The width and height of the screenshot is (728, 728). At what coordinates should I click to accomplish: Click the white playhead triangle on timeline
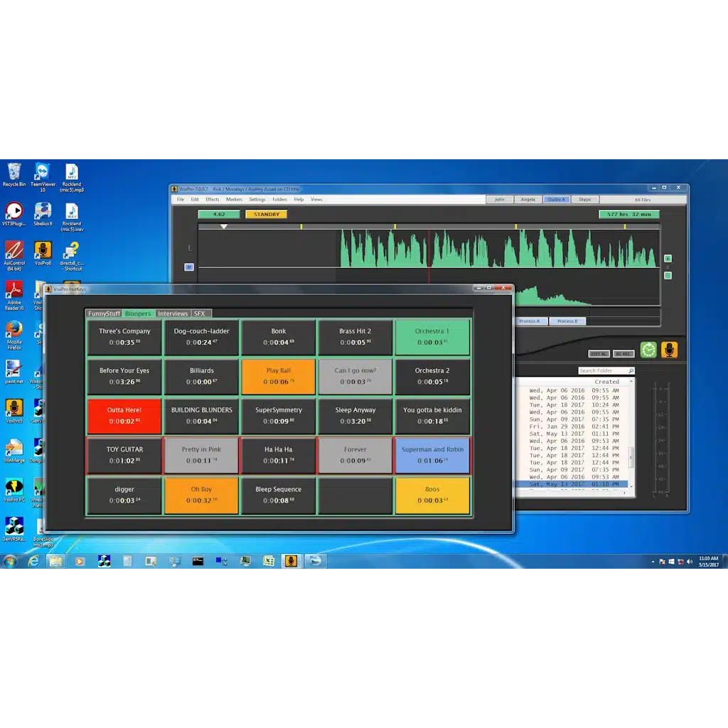click(x=224, y=227)
